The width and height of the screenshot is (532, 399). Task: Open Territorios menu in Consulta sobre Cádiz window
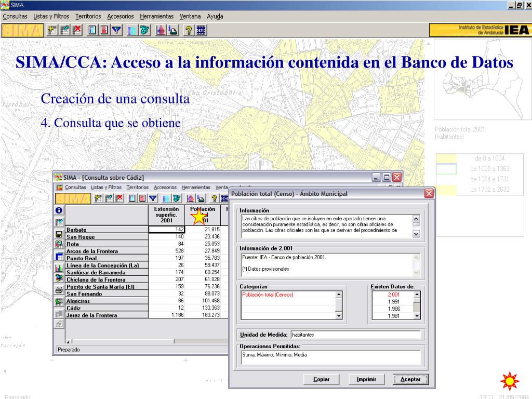pyautogui.click(x=137, y=187)
